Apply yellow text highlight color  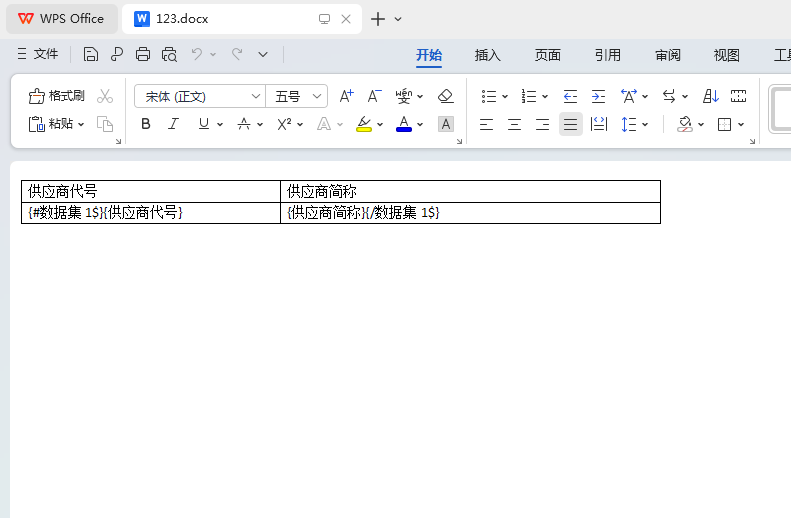point(364,124)
